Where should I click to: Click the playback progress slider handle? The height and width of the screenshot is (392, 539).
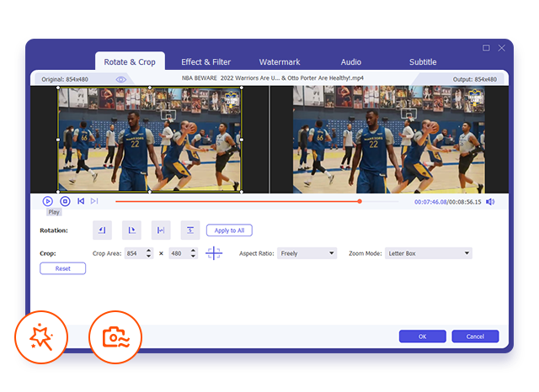click(x=360, y=201)
